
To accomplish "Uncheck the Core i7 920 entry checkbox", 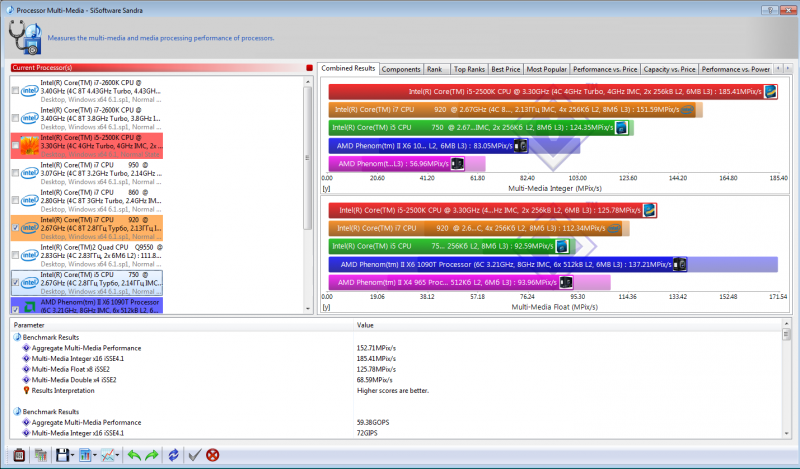I will click(x=15, y=228).
